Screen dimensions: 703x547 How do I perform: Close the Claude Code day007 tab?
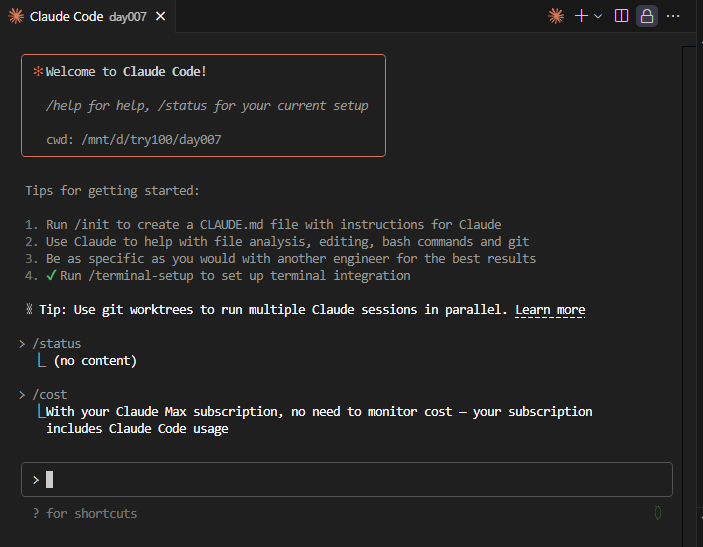(160, 17)
